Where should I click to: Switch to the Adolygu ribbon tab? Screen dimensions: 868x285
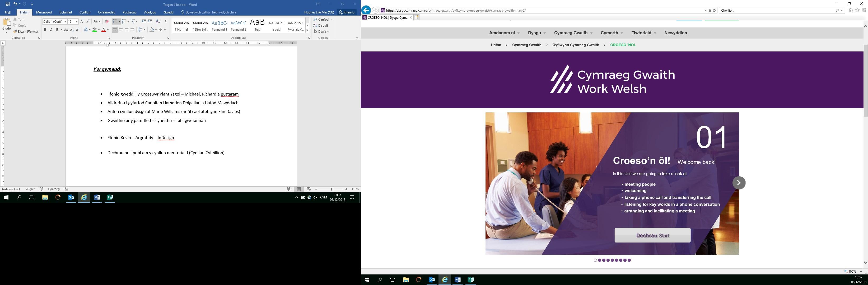(x=150, y=12)
